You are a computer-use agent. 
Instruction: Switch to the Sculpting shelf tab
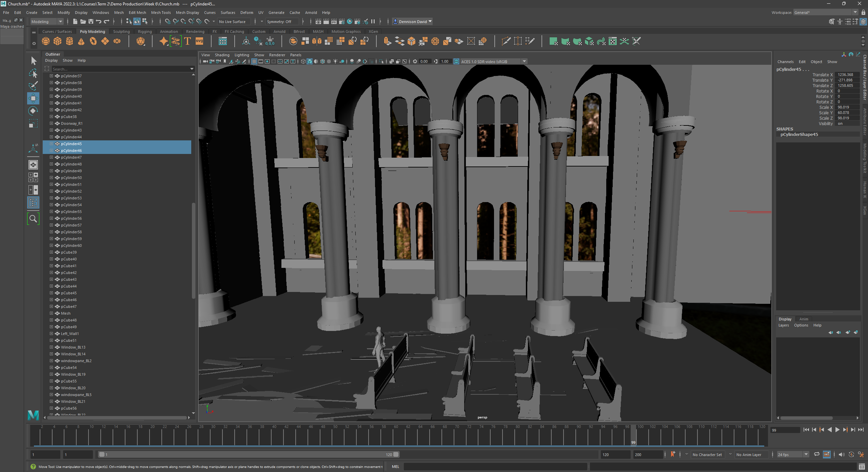[121, 32]
